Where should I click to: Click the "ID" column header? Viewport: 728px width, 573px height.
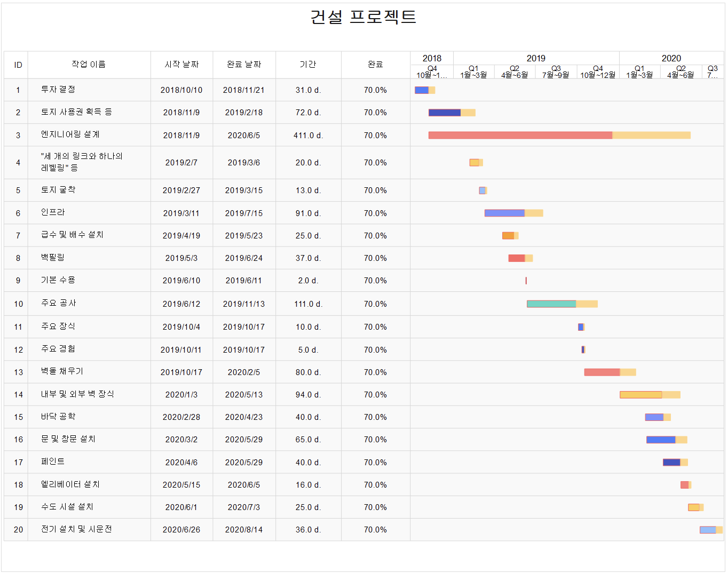[x=17, y=65]
